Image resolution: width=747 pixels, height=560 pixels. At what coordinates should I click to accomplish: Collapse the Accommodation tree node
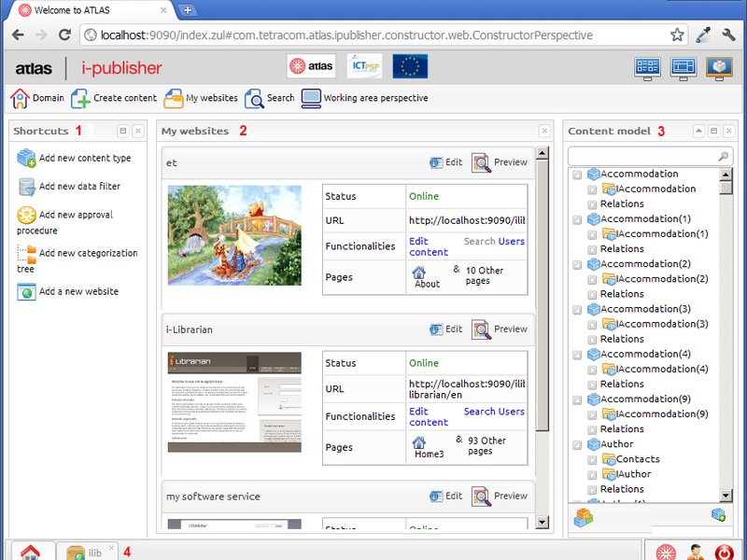[577, 175]
